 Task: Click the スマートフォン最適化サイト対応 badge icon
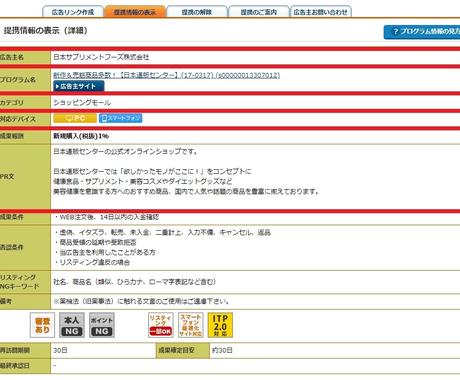191,325
